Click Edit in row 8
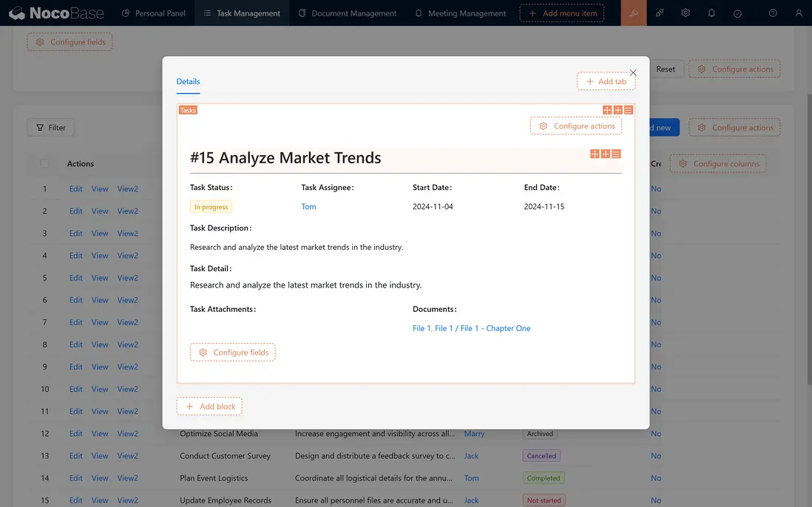Image resolution: width=812 pixels, height=507 pixels. pos(75,344)
